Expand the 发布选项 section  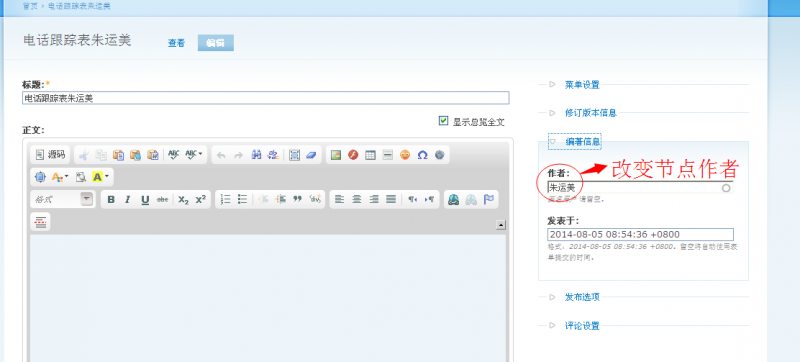(582, 297)
